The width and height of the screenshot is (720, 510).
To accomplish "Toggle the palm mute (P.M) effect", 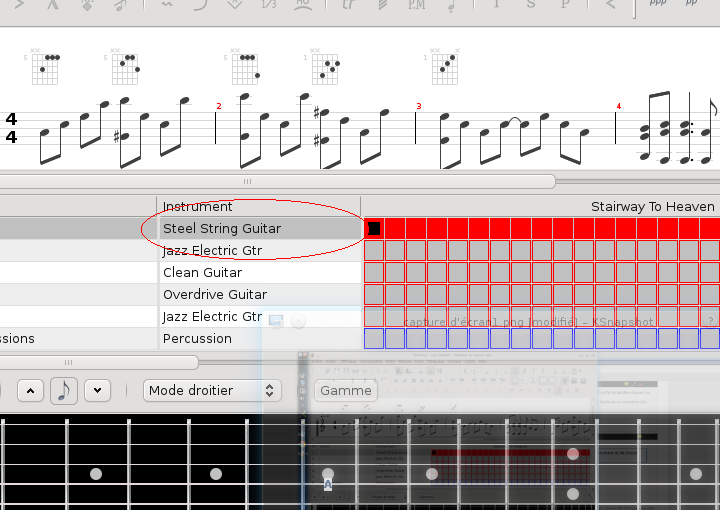I will 417,5.
